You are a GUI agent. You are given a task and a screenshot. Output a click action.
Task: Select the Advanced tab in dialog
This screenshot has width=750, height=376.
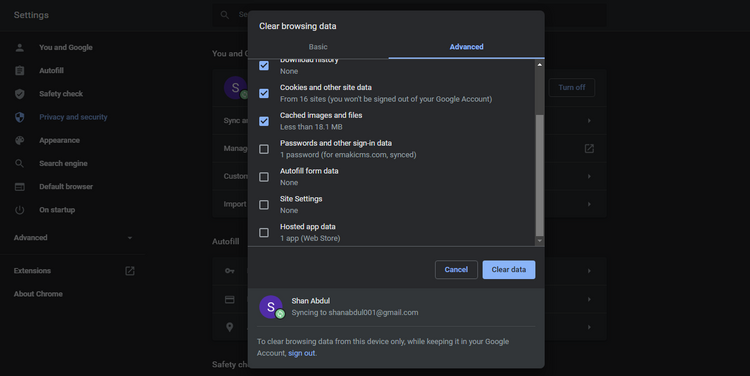(466, 47)
